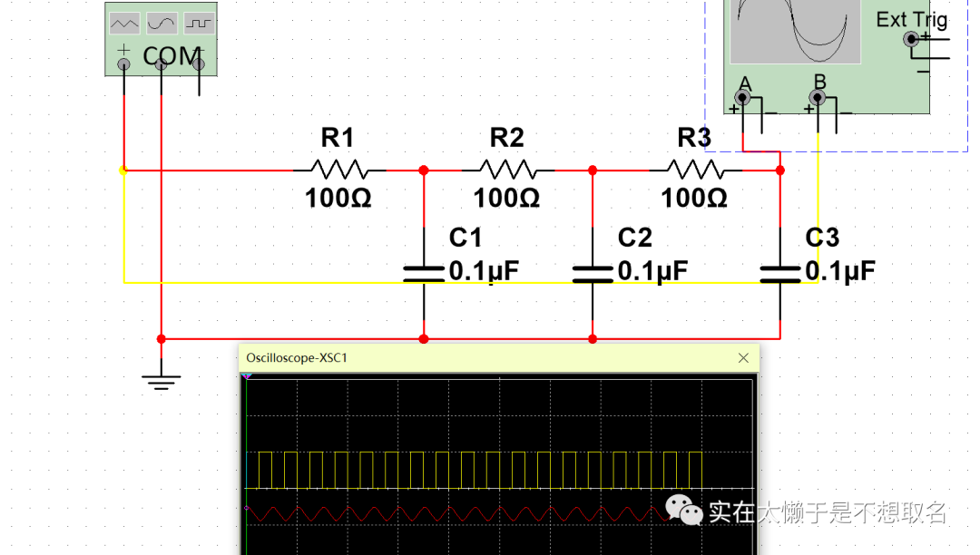Click the square wave icon on function generator
Image resolution: width=980 pixels, height=555 pixels.
[x=199, y=23]
